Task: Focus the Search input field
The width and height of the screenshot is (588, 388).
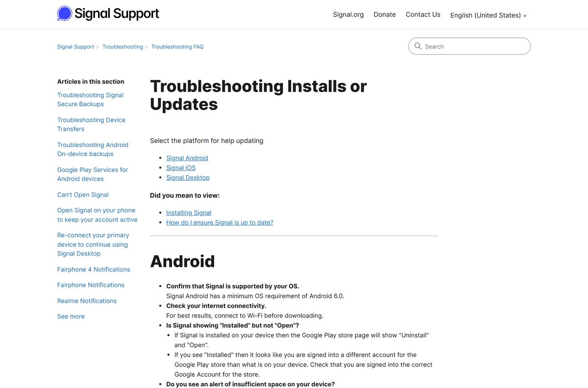Action: coord(469,46)
